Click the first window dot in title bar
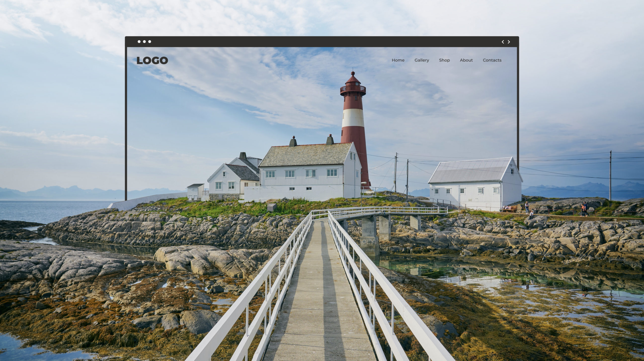The height and width of the screenshot is (361, 644). pos(139,42)
